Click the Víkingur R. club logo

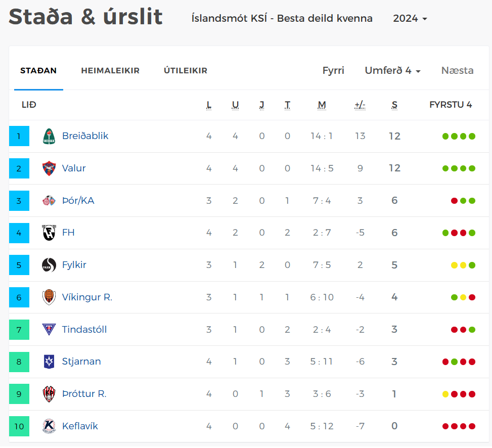[x=49, y=297]
